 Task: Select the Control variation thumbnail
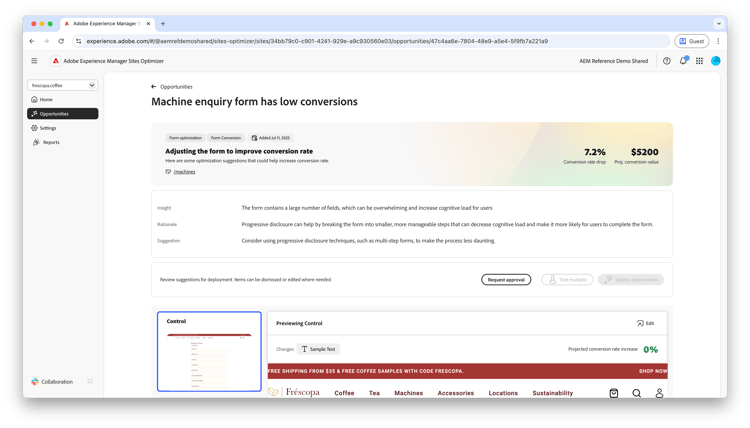click(210, 351)
